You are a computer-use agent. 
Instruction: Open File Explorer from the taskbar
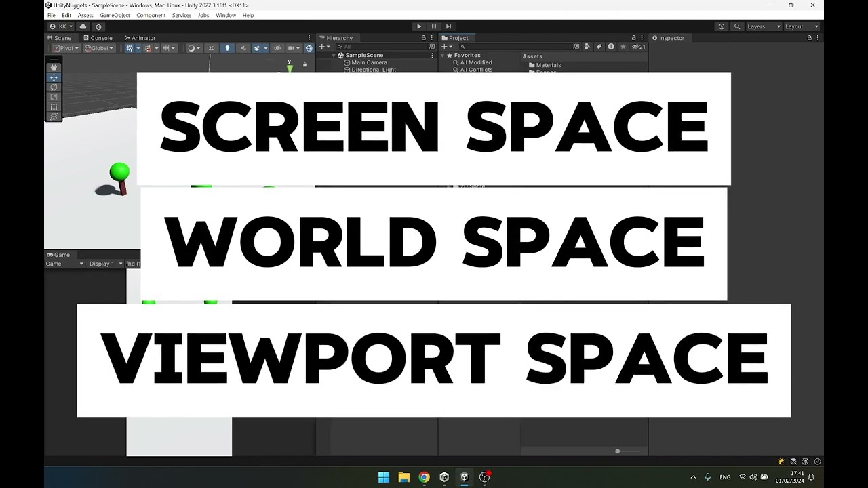404,477
